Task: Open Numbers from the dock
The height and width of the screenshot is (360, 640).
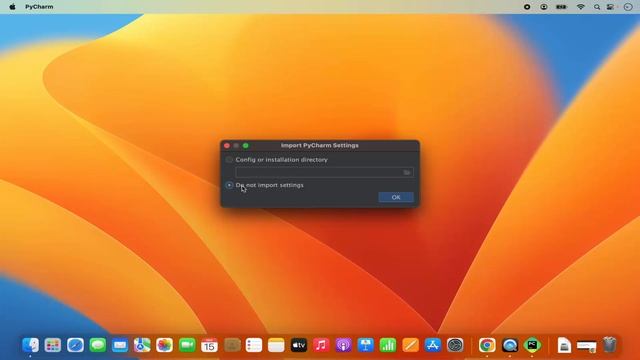Action: (388, 345)
